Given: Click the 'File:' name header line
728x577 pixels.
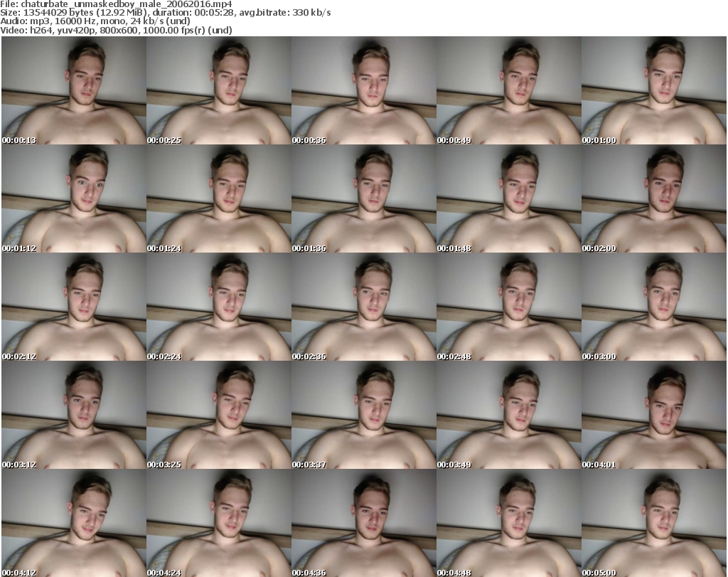Looking at the screenshot, I should point(116,4).
